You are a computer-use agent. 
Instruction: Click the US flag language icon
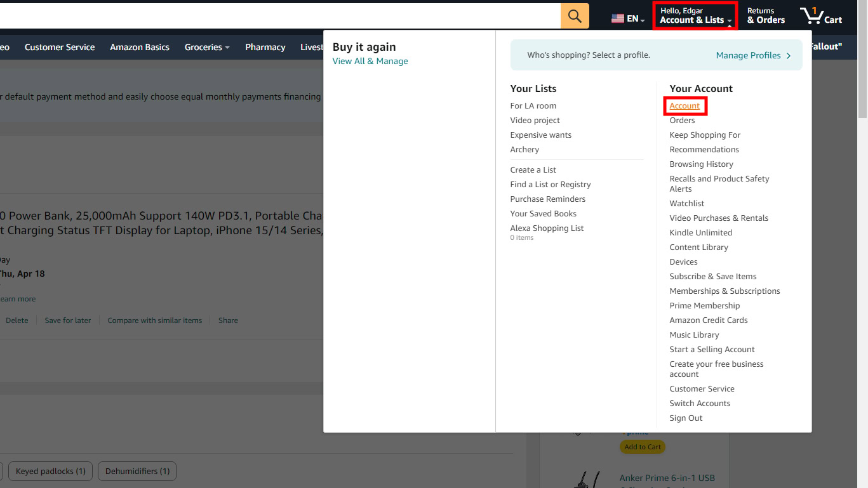tap(617, 19)
